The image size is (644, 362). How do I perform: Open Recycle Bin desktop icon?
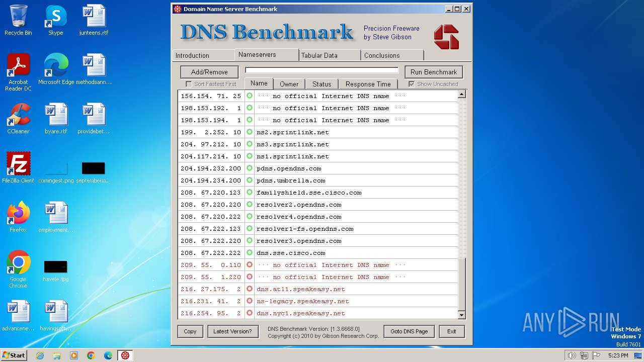(x=18, y=21)
